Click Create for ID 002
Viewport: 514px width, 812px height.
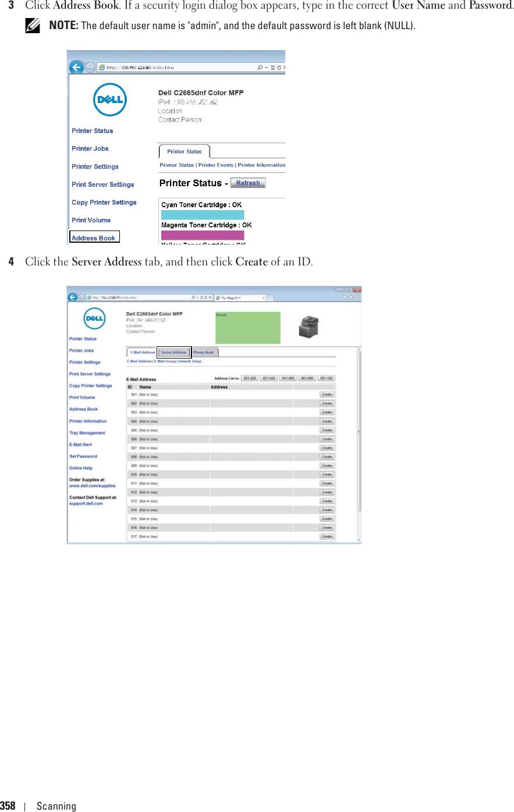327,403
